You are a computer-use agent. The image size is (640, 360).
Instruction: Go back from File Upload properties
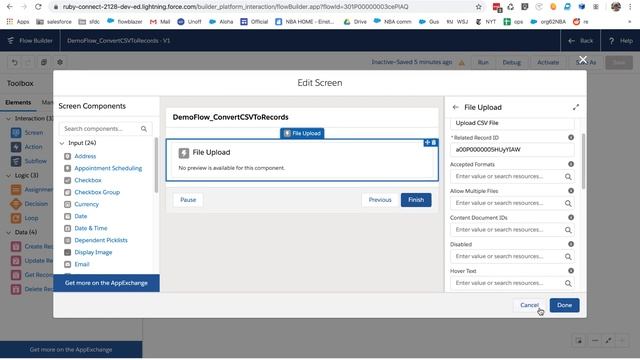456,107
